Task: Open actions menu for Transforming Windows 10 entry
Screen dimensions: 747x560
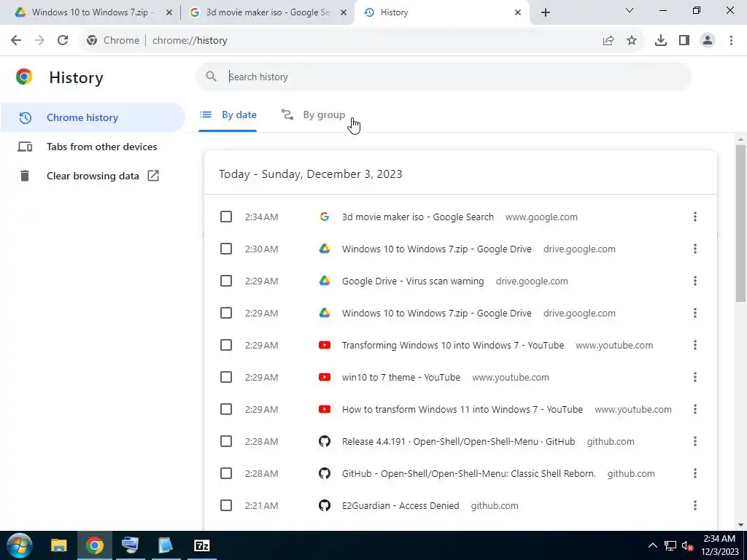Action: point(695,345)
